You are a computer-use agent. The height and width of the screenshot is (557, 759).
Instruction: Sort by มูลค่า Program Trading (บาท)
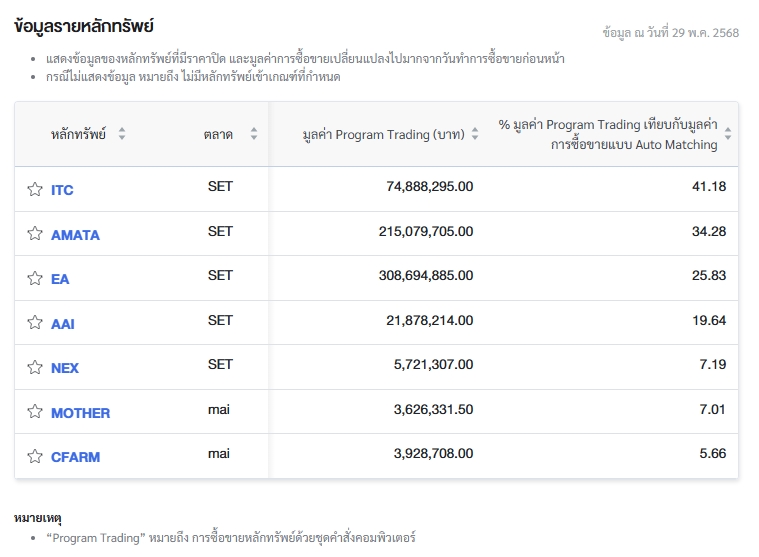click(x=475, y=134)
